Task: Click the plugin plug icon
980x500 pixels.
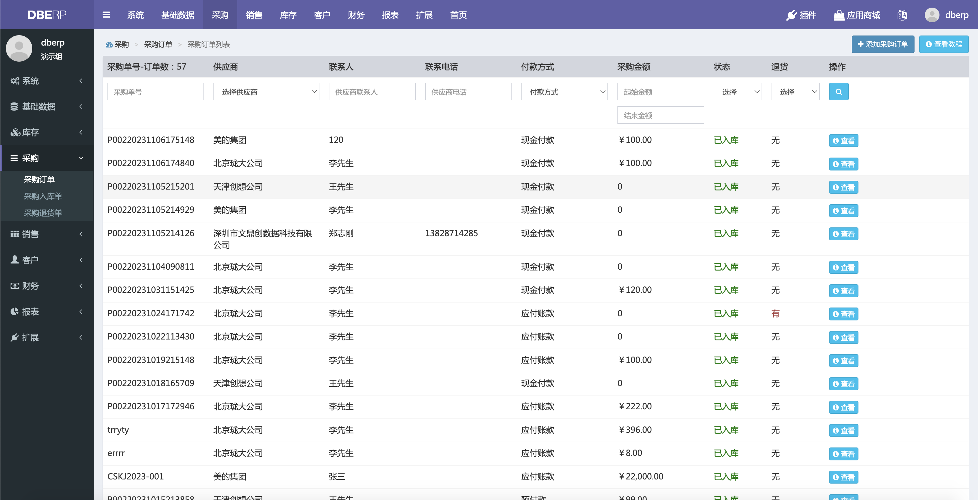Action: click(x=791, y=15)
